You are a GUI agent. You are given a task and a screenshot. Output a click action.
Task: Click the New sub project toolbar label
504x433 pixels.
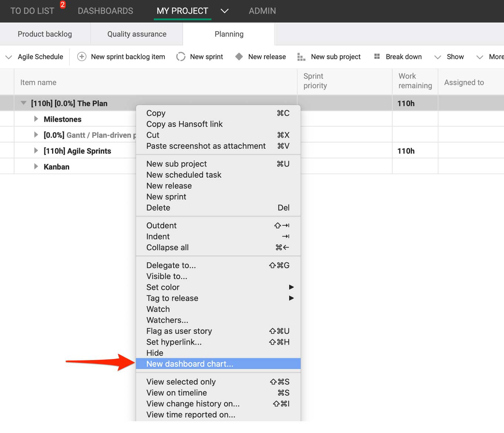[x=336, y=57]
